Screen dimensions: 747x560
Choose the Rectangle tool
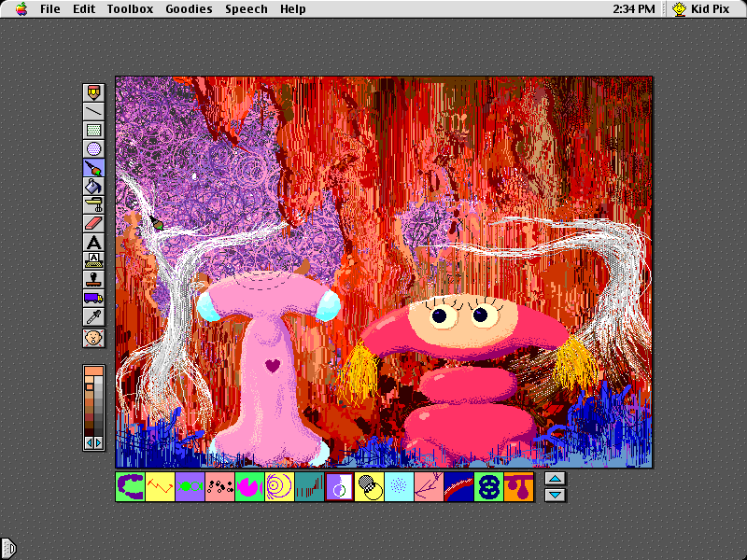pos(93,131)
